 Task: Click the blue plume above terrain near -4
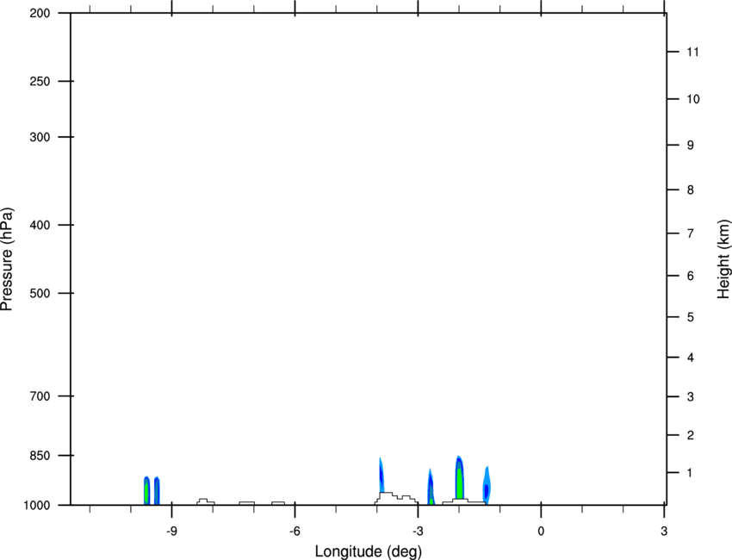(381, 475)
